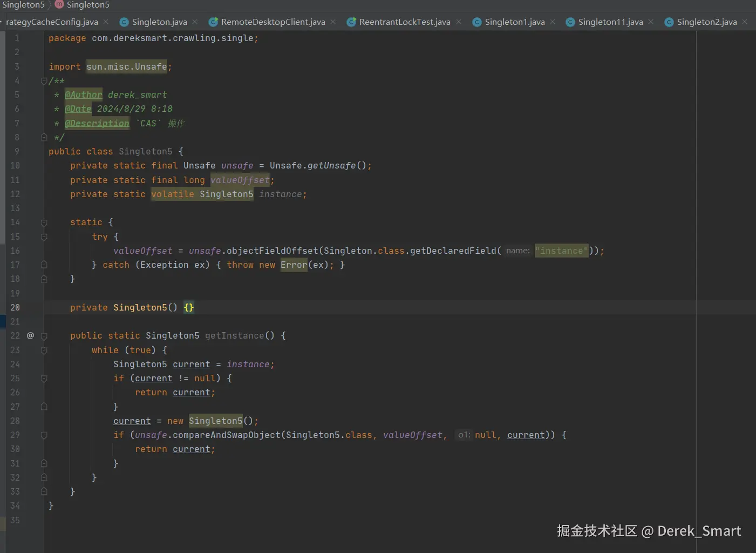Click the "instance" string literal
This screenshot has height=553, width=756.
click(x=561, y=251)
